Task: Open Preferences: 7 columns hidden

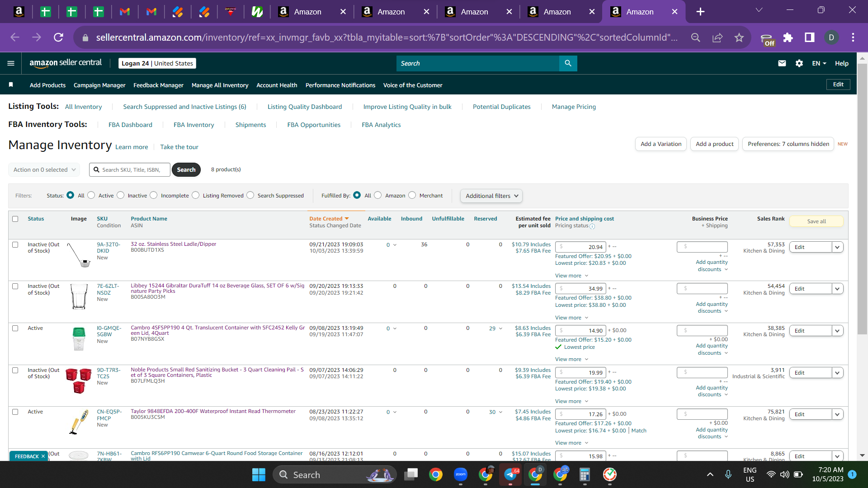Action: pyautogui.click(x=788, y=144)
